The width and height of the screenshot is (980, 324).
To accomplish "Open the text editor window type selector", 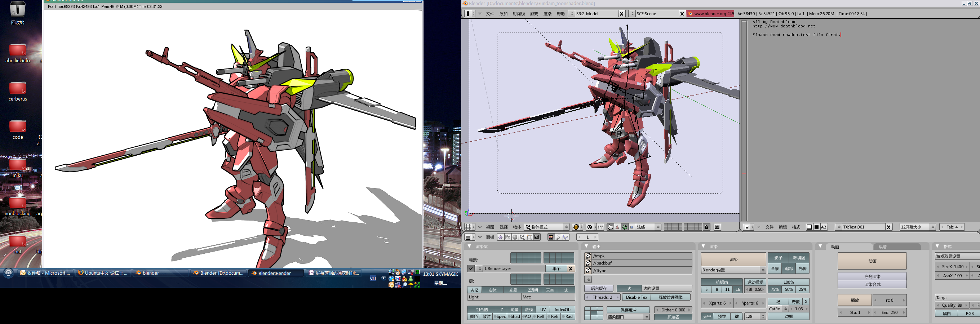I will (x=748, y=227).
